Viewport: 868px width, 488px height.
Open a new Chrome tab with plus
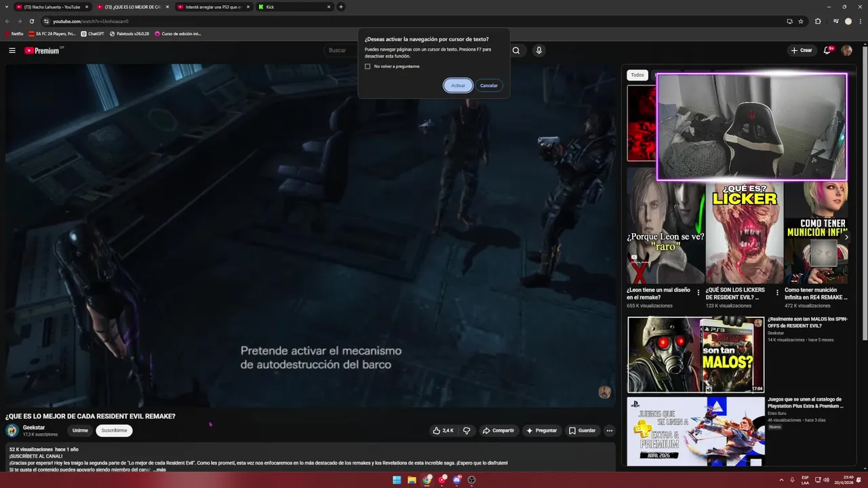(x=340, y=7)
